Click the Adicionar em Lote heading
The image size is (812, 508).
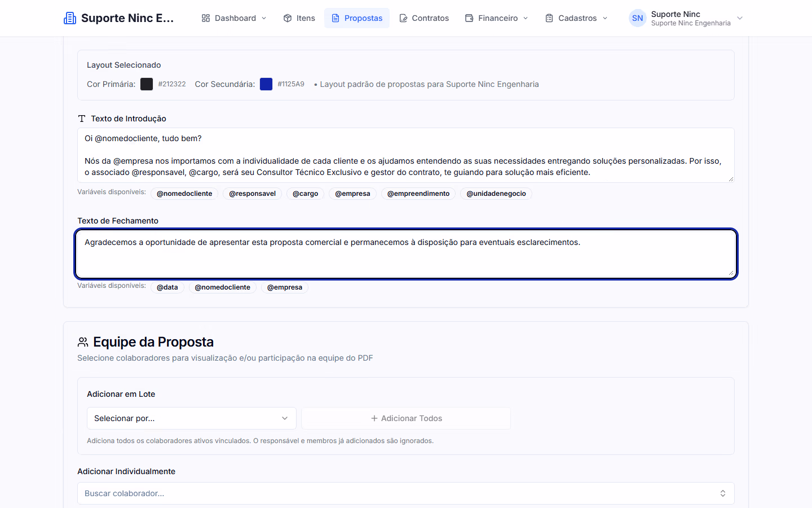(121, 394)
